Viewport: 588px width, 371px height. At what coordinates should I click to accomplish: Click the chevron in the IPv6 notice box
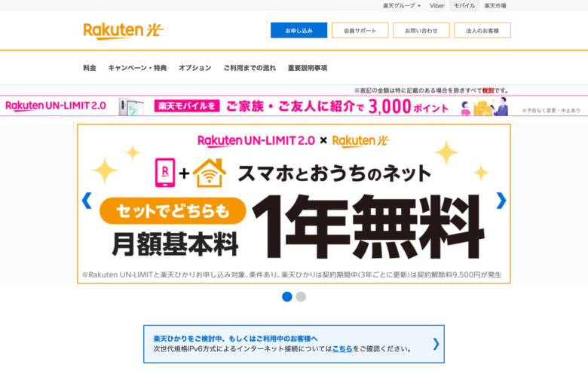point(436,344)
